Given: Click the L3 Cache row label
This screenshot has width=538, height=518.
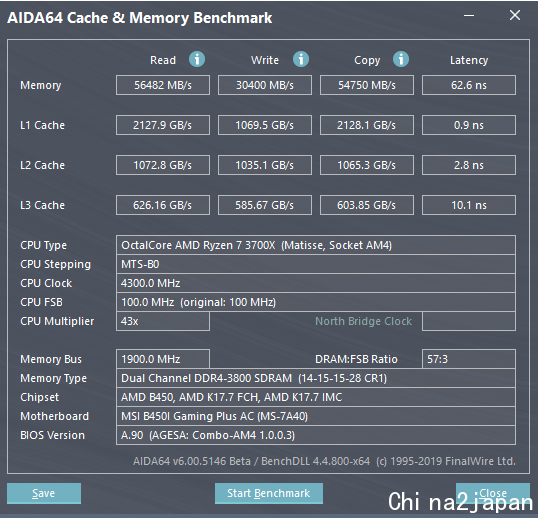Looking at the screenshot, I should (x=42, y=205).
